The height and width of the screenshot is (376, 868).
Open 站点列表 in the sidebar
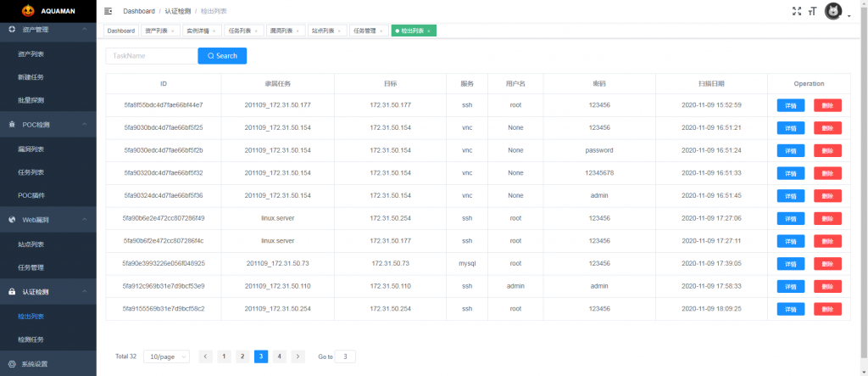[x=48, y=244]
